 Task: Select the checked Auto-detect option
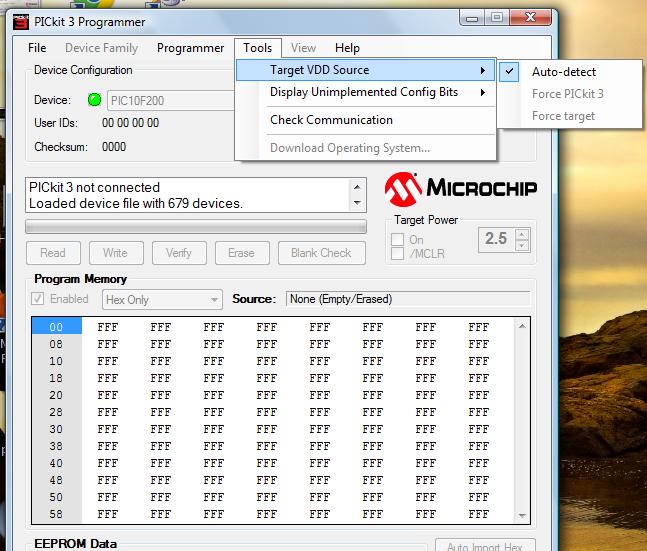[x=570, y=72]
